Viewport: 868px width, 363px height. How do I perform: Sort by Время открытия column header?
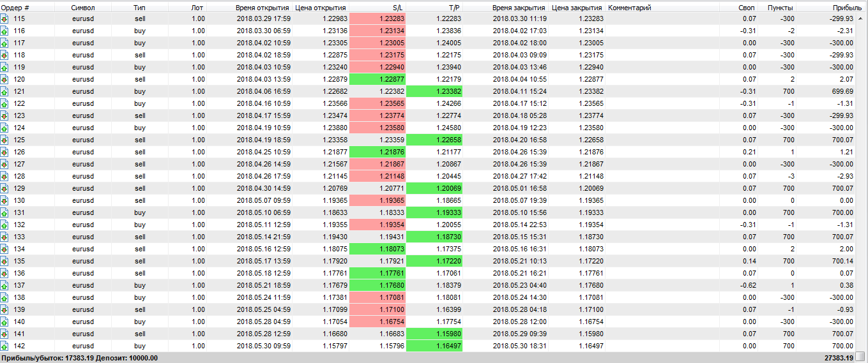pos(263,7)
